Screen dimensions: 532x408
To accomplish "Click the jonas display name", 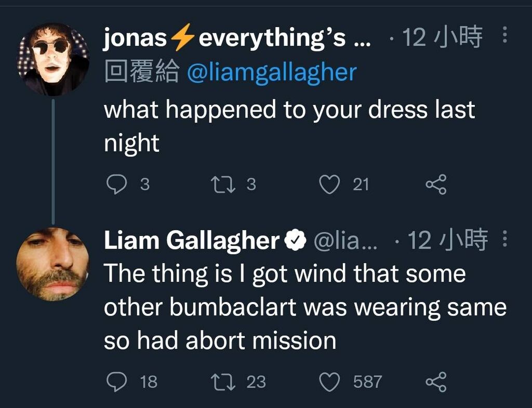I will pyautogui.click(x=237, y=37).
